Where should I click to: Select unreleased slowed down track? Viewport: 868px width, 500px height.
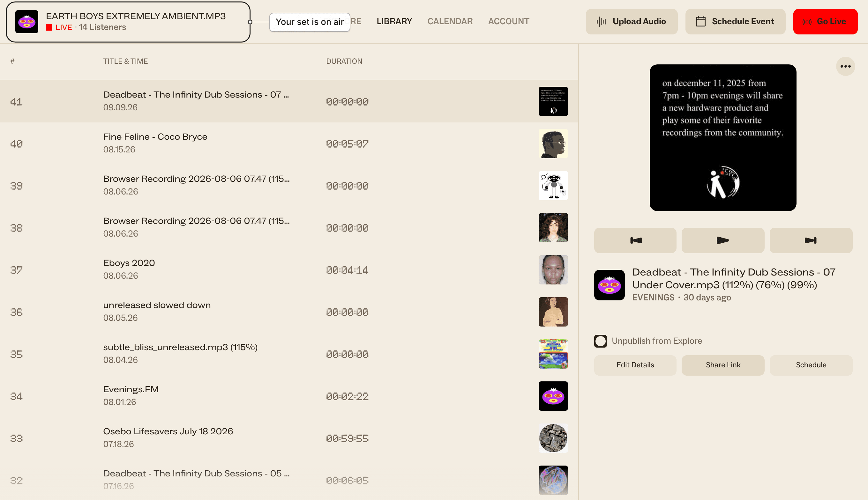click(157, 305)
